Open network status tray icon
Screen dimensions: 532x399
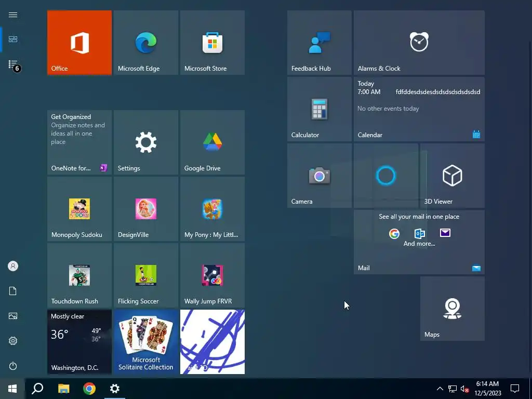point(453,389)
